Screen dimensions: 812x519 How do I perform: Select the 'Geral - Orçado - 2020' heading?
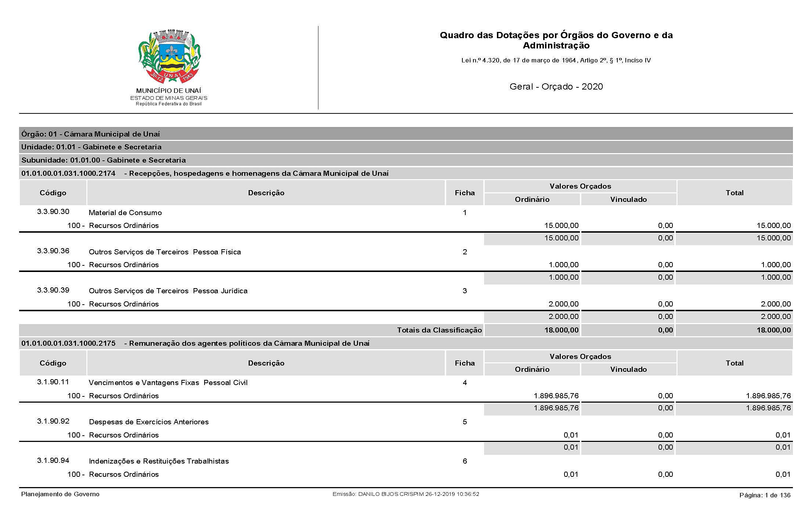point(556,87)
